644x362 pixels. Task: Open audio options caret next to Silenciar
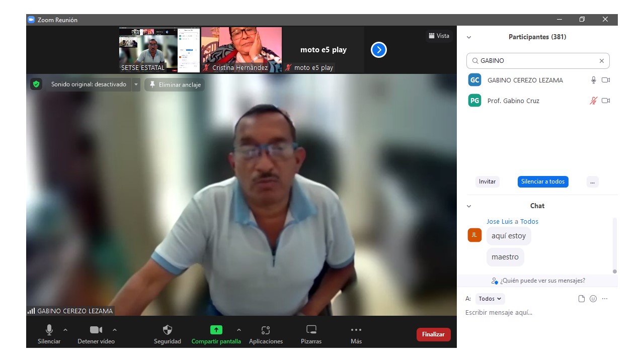[x=65, y=330]
